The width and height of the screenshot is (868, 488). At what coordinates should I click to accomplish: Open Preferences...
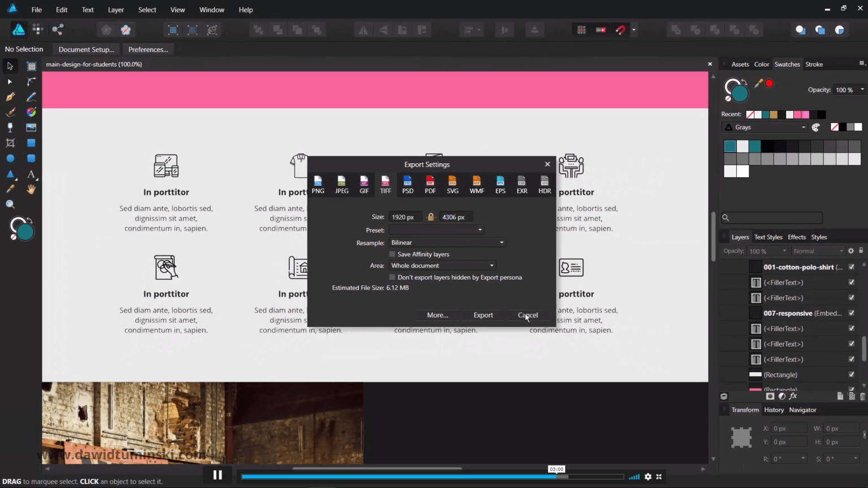pyautogui.click(x=148, y=50)
